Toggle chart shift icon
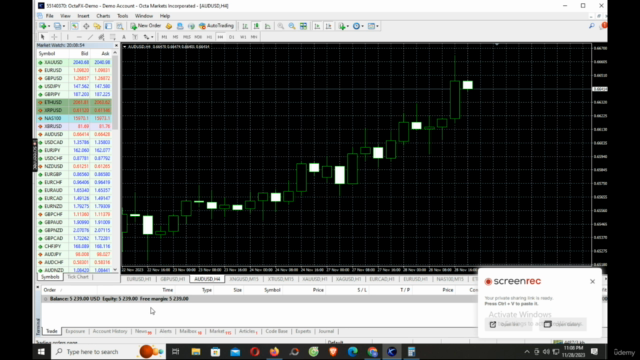 [x=329, y=26]
